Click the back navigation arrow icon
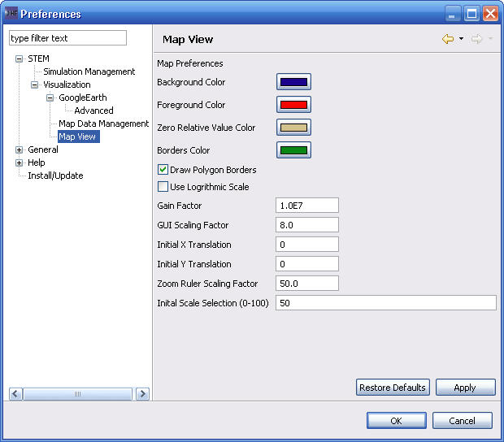This screenshot has width=504, height=442. point(448,39)
